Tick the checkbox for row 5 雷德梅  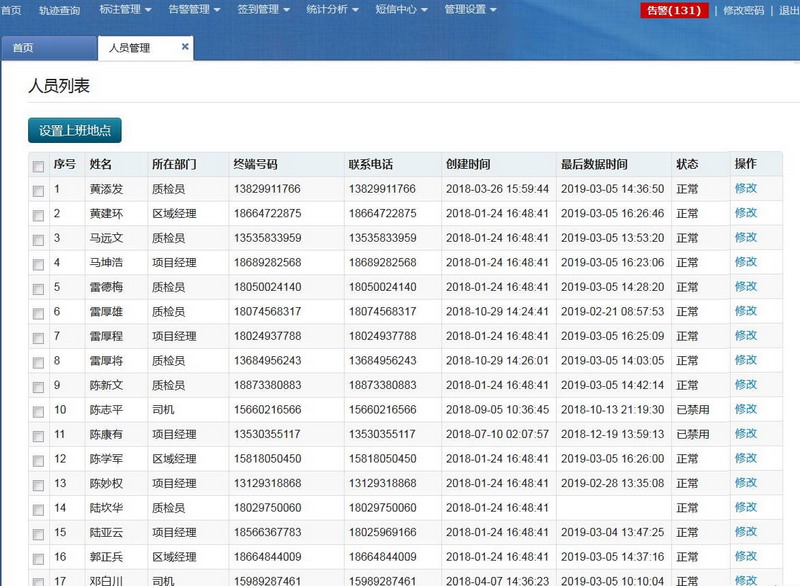[38, 289]
